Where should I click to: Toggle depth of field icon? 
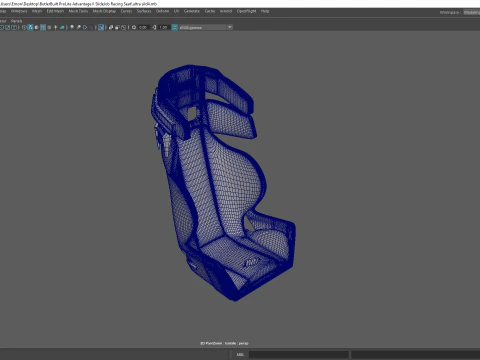click(91, 27)
